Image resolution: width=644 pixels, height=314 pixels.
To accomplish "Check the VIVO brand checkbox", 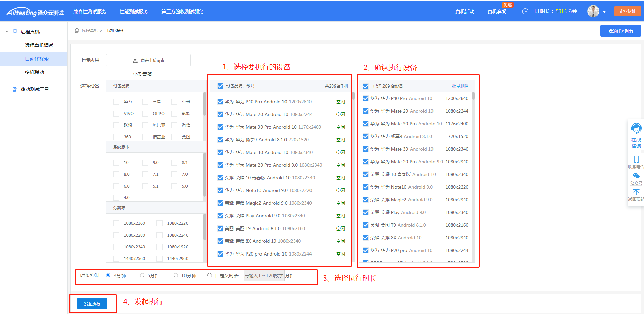I will tap(116, 114).
